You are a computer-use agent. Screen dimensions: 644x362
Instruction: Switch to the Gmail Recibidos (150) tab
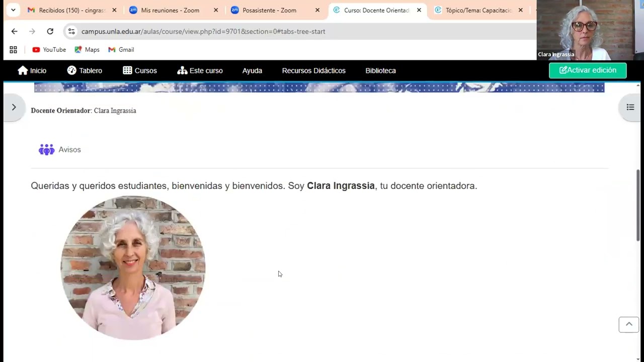(67, 10)
